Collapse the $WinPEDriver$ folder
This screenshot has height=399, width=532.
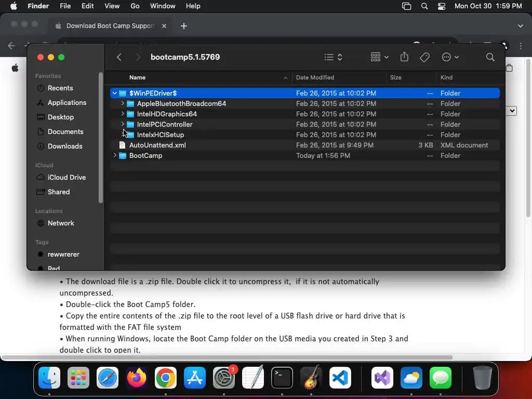coord(115,93)
